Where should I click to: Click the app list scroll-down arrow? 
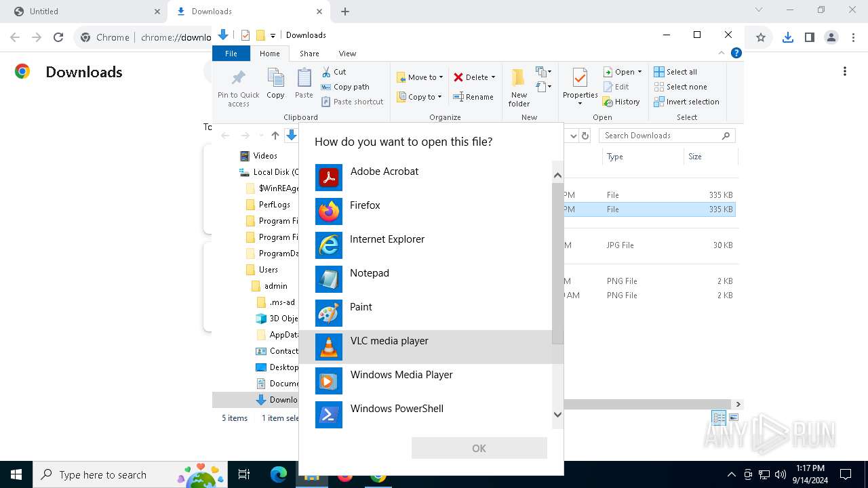click(x=557, y=414)
